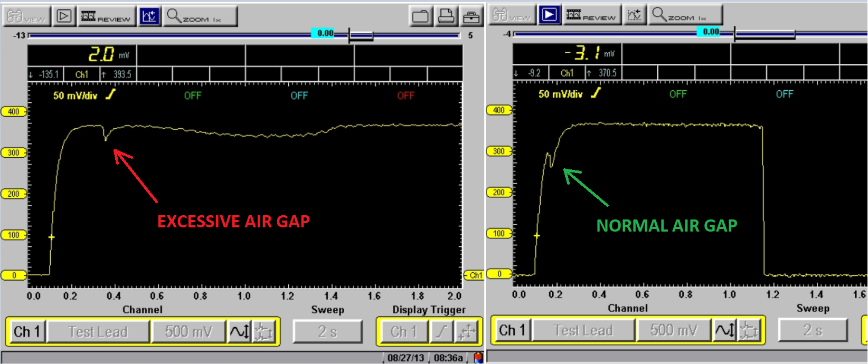The width and height of the screenshot is (868, 364).
Task: Click the 08:36a time in status bar
Action: 448,358
